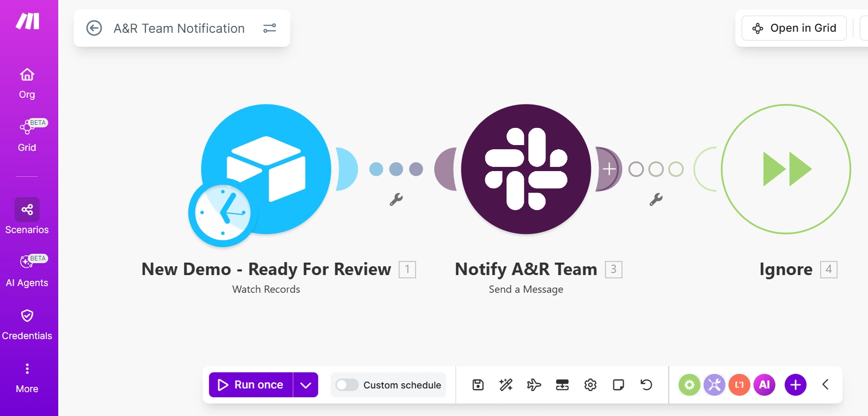868x416 pixels.
Task: Show More sidebar options
Action: tap(27, 378)
